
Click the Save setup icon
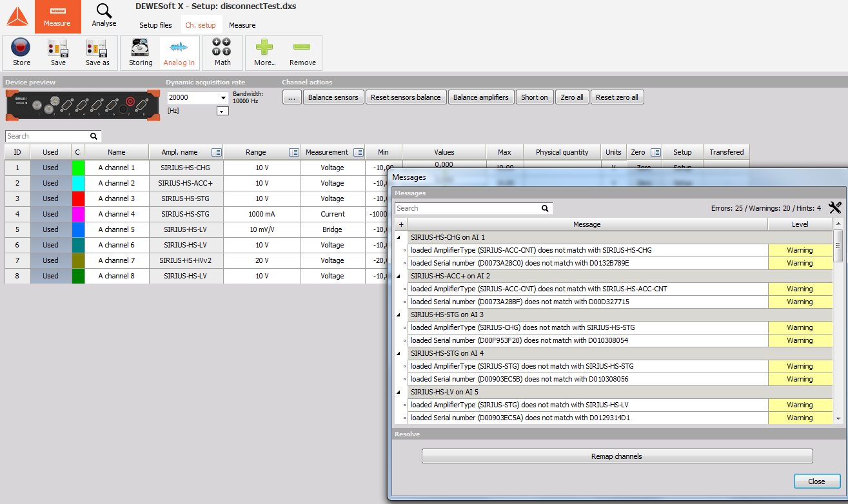pyautogui.click(x=58, y=52)
